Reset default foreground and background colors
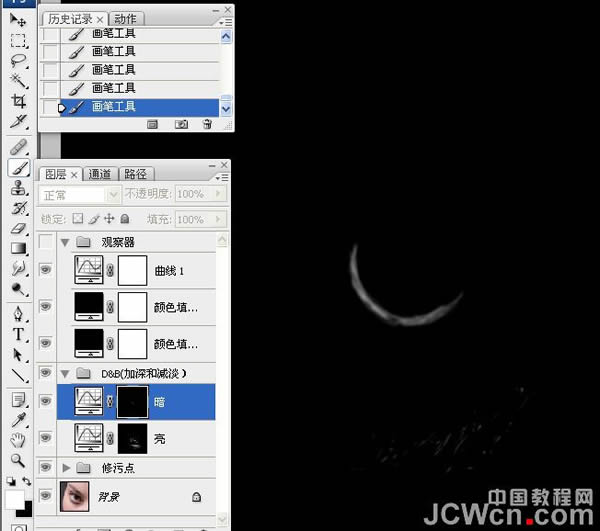The width and height of the screenshot is (600, 531). click(x=10, y=481)
